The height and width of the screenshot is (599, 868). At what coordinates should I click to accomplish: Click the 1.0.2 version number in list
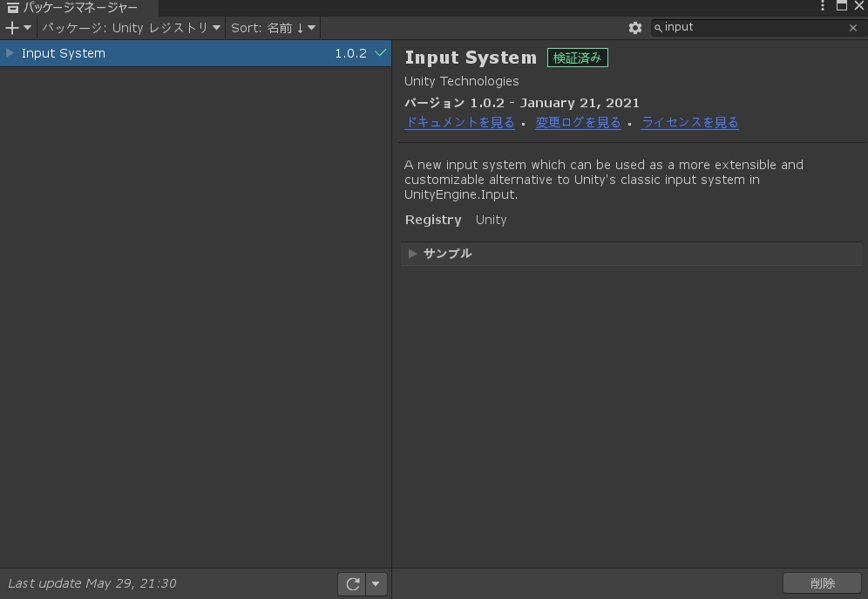click(351, 53)
